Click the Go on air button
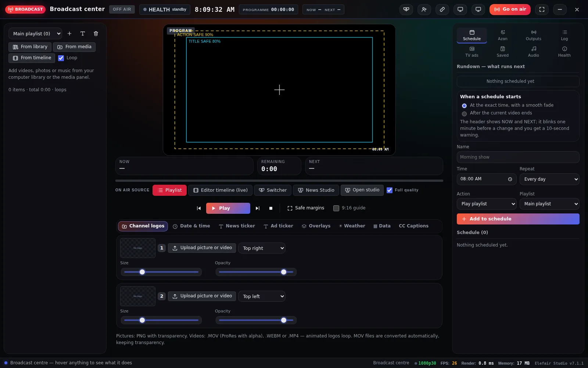 [x=510, y=10]
